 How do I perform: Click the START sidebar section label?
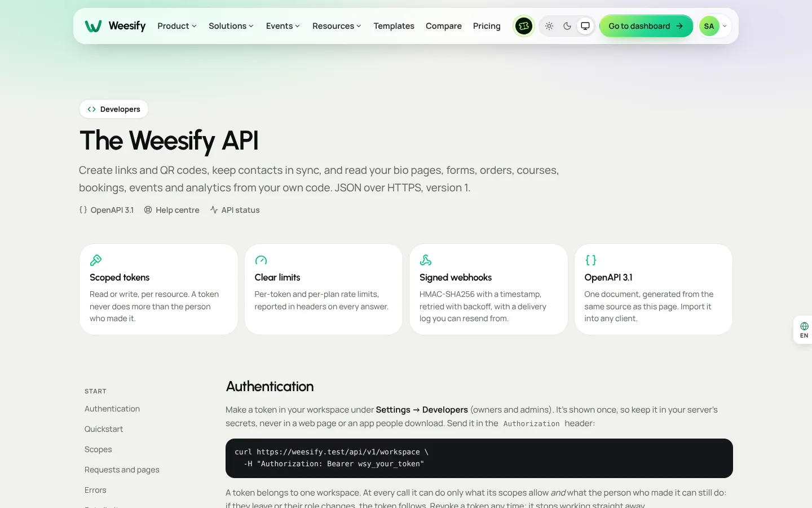95,391
